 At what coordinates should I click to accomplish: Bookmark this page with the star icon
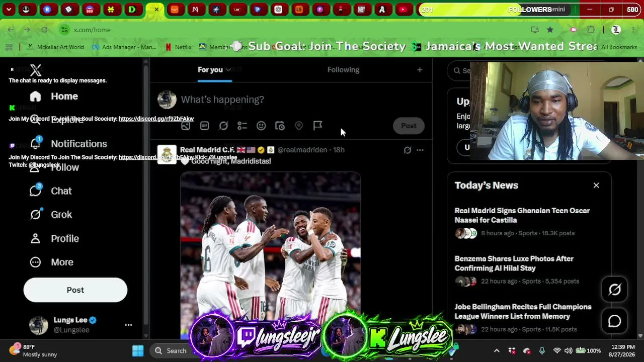[550, 30]
